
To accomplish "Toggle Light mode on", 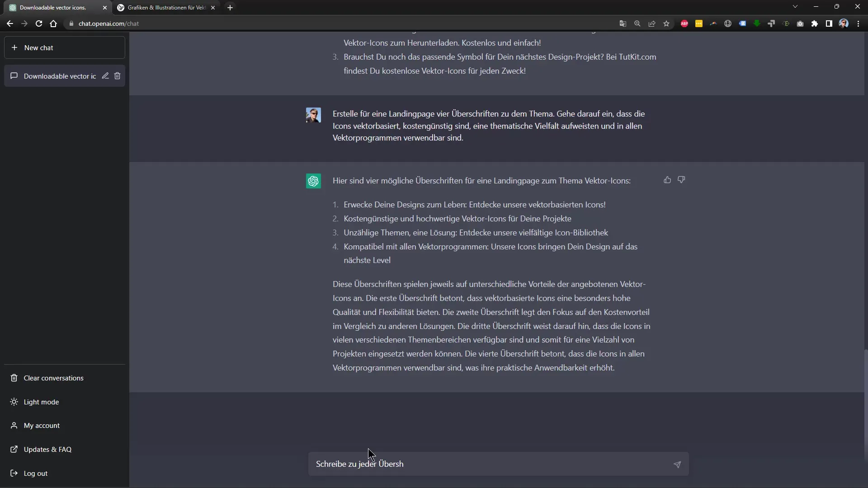I will [x=41, y=402].
